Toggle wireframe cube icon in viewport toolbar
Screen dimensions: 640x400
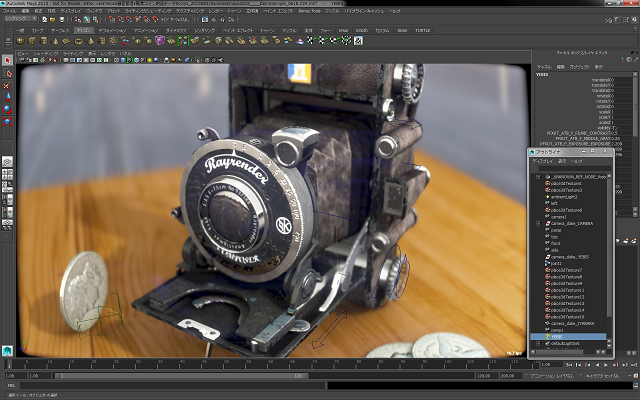[116, 60]
